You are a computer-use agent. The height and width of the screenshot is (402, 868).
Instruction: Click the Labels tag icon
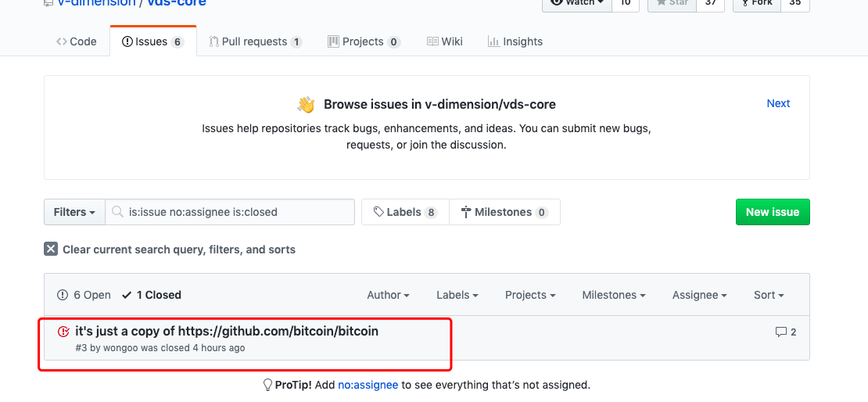[x=378, y=212]
